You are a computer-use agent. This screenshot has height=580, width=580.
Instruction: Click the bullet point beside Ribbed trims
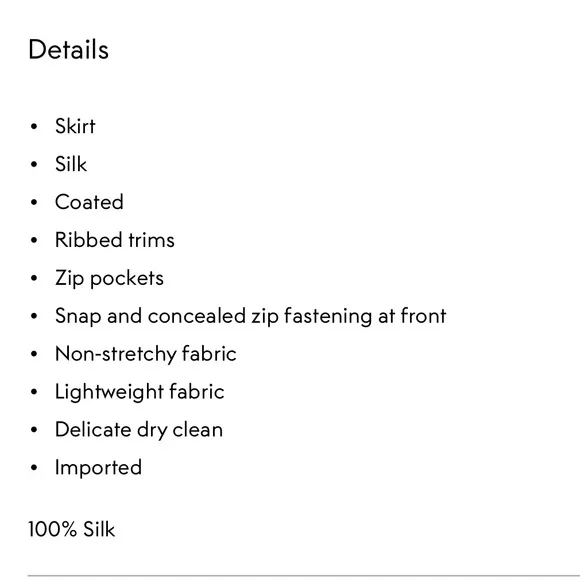pos(34,240)
